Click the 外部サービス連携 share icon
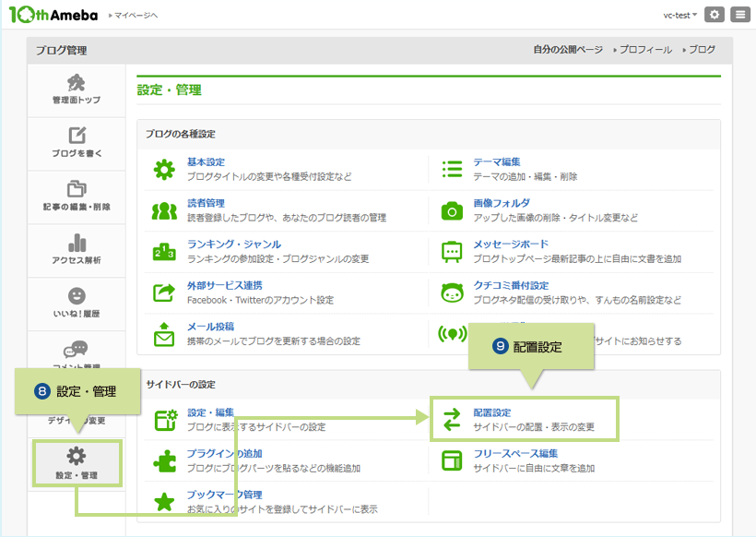 click(164, 292)
